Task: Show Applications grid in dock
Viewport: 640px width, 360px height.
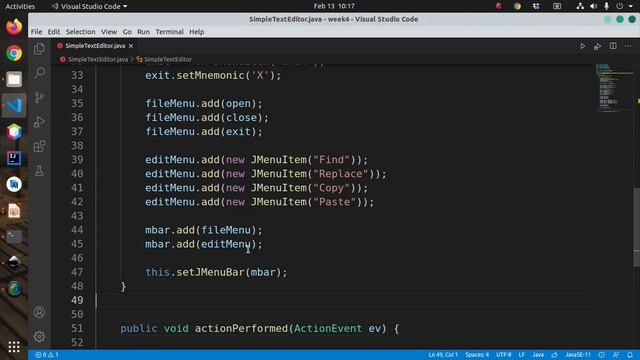Action: [x=14, y=347]
